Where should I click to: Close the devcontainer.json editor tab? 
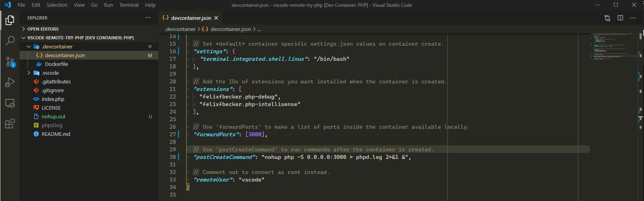coord(216,18)
